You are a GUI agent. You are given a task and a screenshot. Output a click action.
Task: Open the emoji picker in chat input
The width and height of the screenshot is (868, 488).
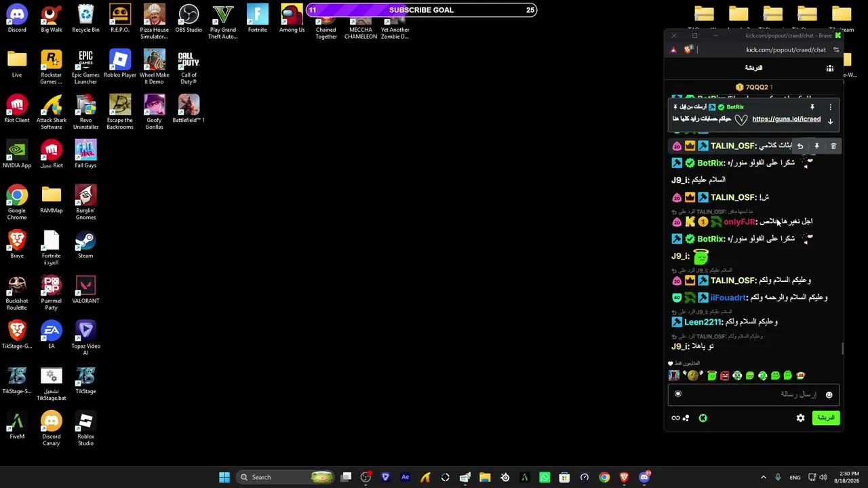coord(829,394)
